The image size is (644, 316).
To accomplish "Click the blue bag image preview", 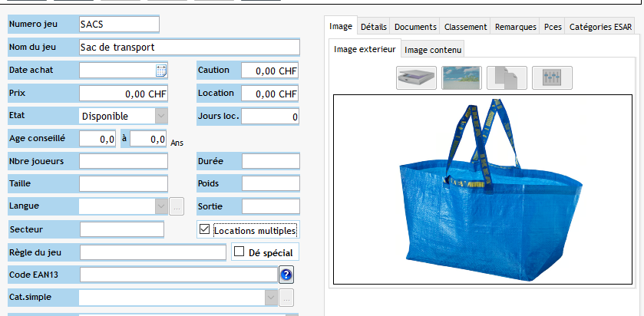I will [x=484, y=189].
